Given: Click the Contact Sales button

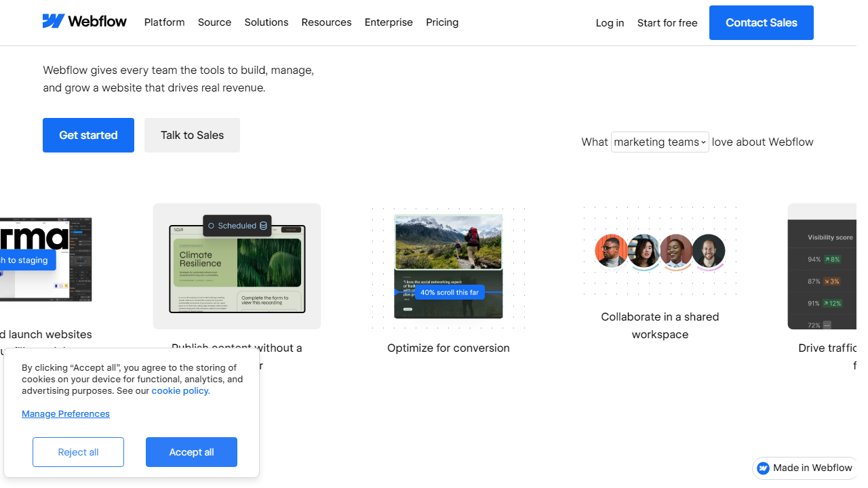Looking at the screenshot, I should click(x=761, y=23).
